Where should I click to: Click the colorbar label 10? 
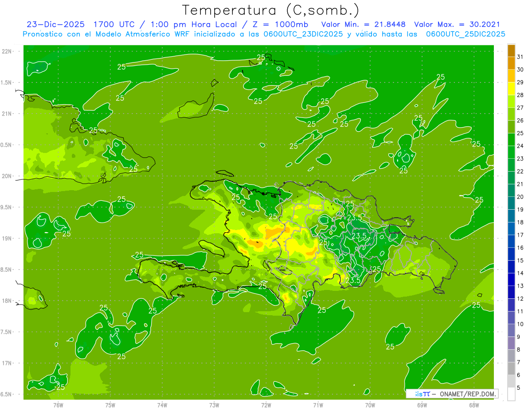520,324
